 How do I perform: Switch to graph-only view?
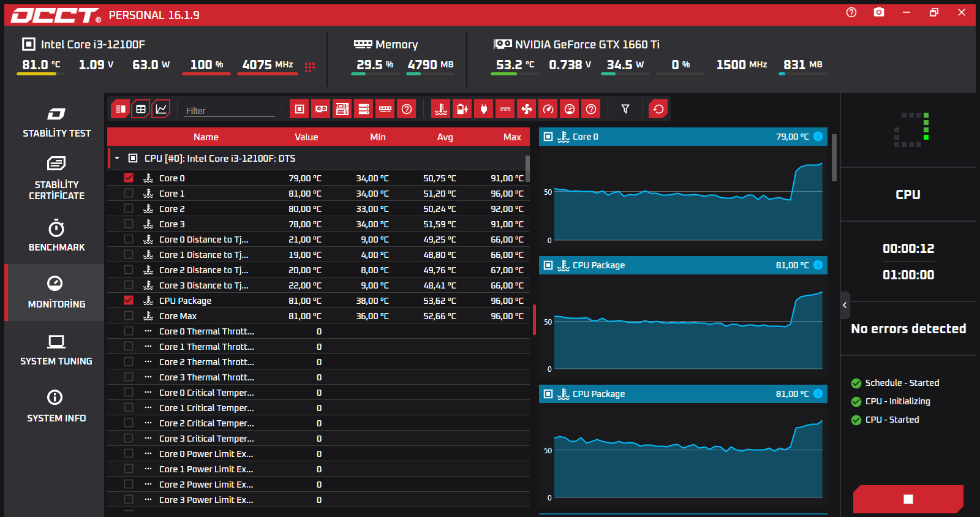161,109
